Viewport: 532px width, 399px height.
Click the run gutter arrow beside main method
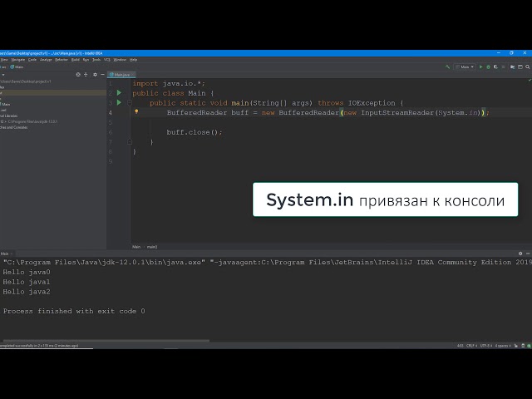[119, 102]
